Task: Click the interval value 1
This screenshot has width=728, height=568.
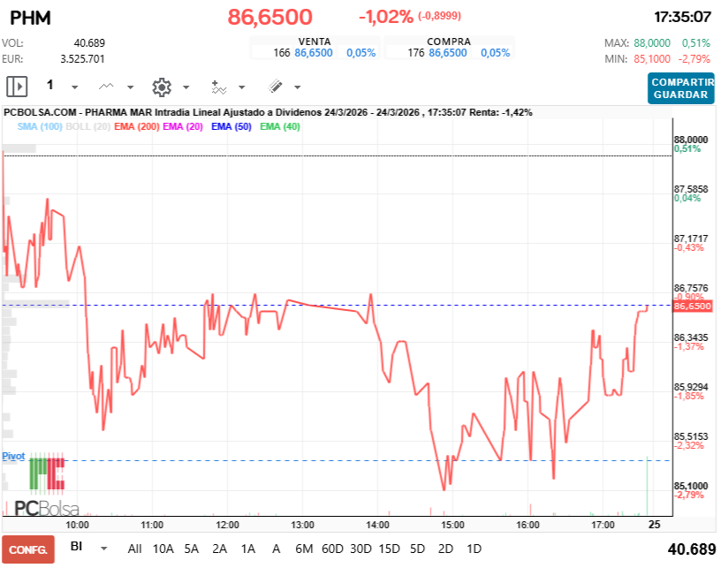Action: point(50,85)
